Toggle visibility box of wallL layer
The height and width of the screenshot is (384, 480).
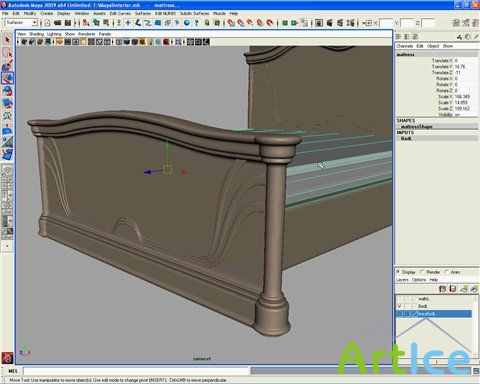click(399, 299)
